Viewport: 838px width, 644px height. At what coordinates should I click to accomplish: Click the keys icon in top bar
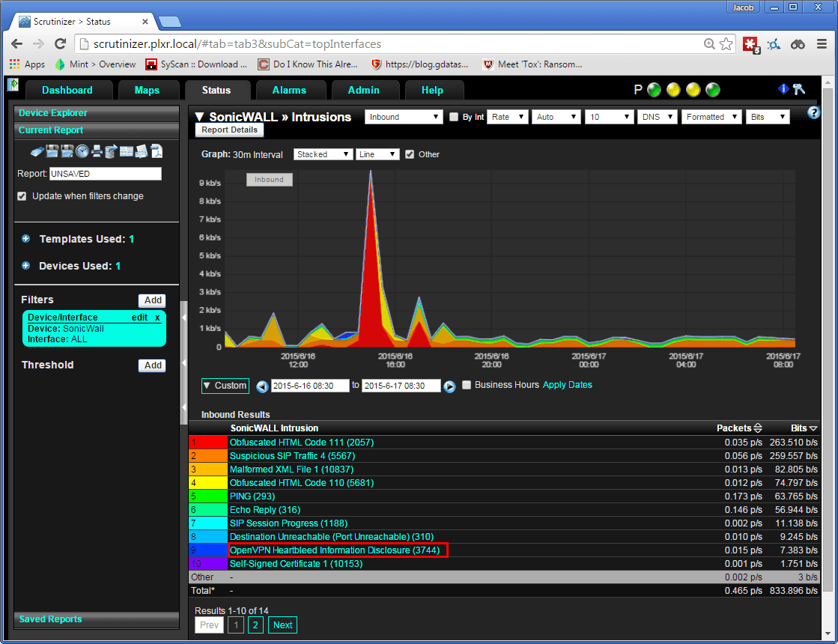point(799,89)
